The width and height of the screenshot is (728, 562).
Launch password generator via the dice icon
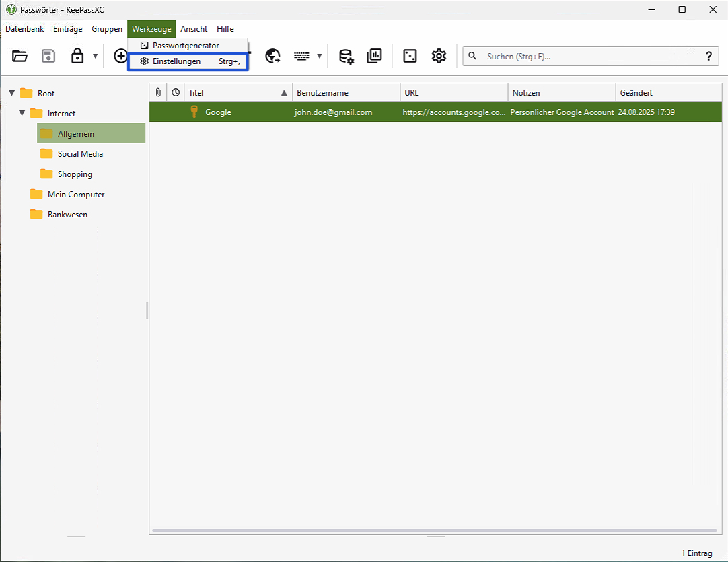[410, 57]
